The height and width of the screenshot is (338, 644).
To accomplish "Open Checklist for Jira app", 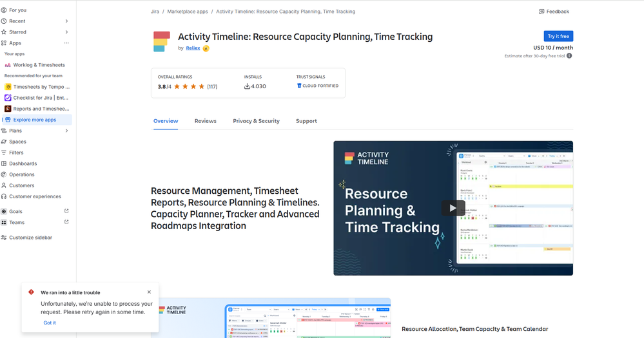I will coord(37,98).
